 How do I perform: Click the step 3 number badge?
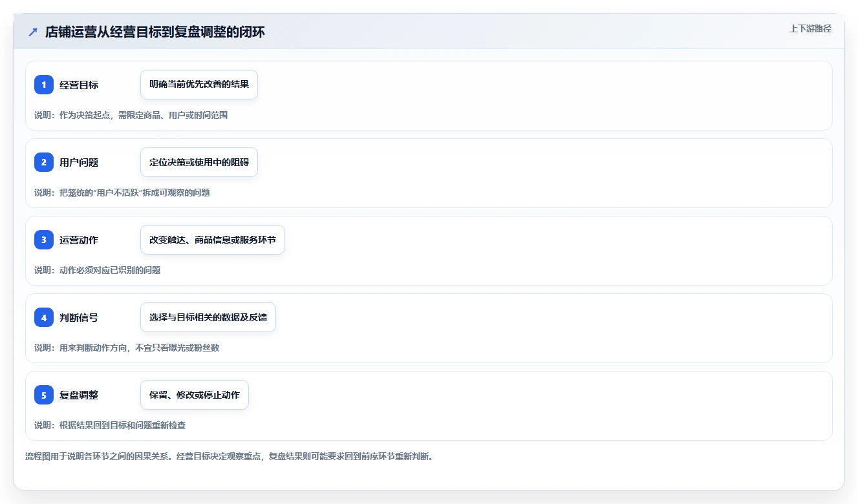point(44,240)
